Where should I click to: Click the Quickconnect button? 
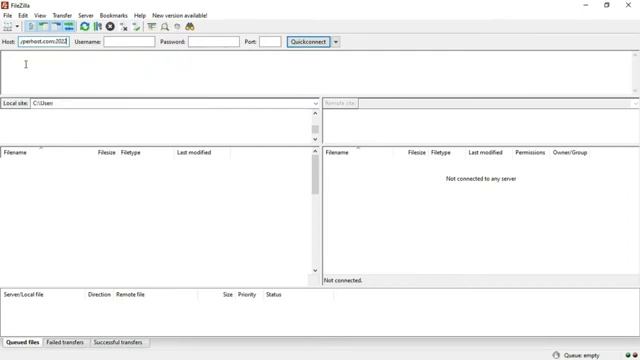309,42
